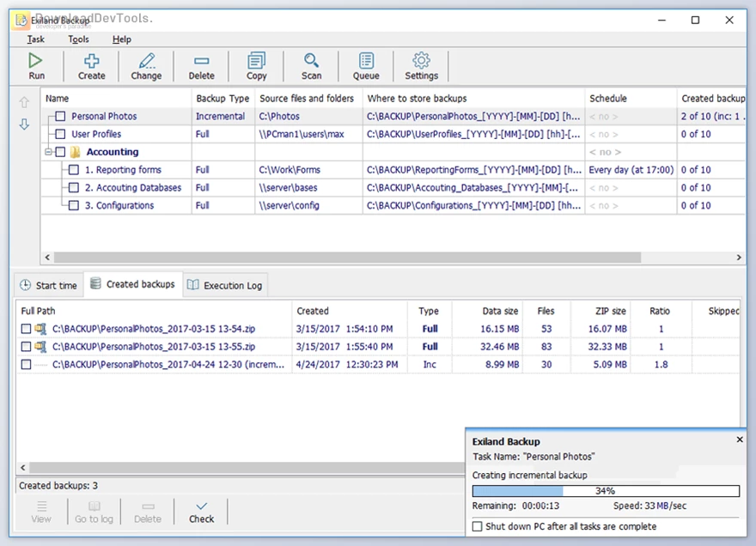
Task: Switch to the Execution Log tab
Action: tap(225, 285)
